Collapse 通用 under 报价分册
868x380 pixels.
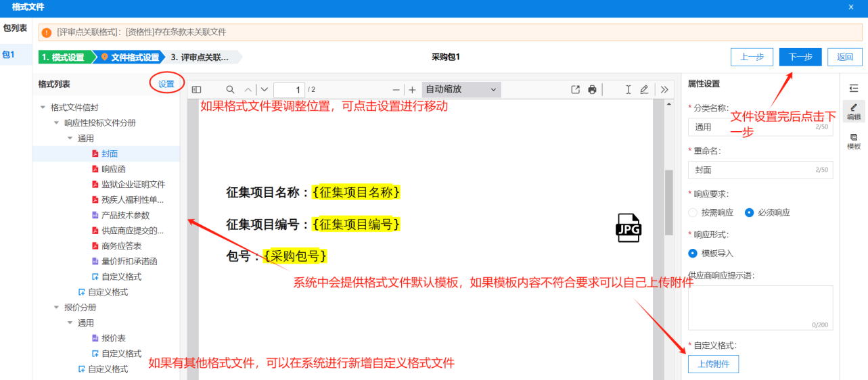(70, 323)
